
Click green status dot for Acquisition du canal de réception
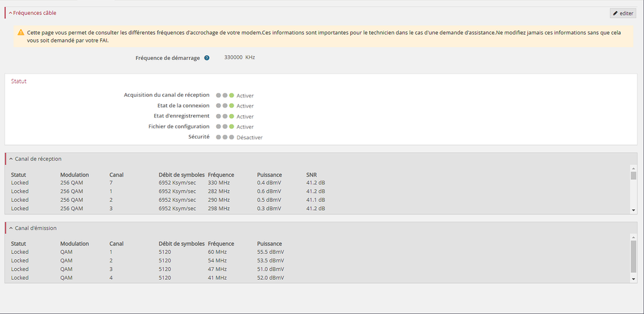(232, 95)
